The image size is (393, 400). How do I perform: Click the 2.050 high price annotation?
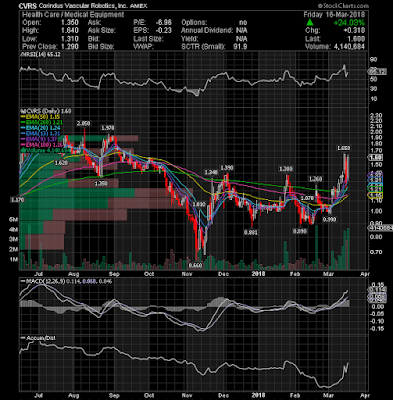83,123
